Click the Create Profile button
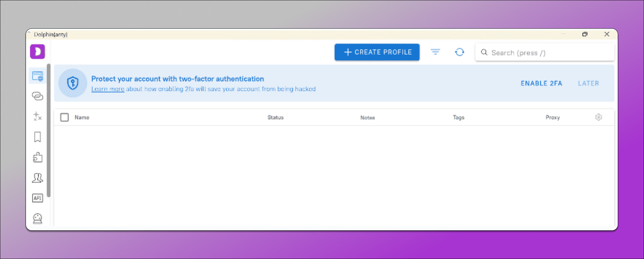Screen dimensions: 644x259 click(377, 52)
